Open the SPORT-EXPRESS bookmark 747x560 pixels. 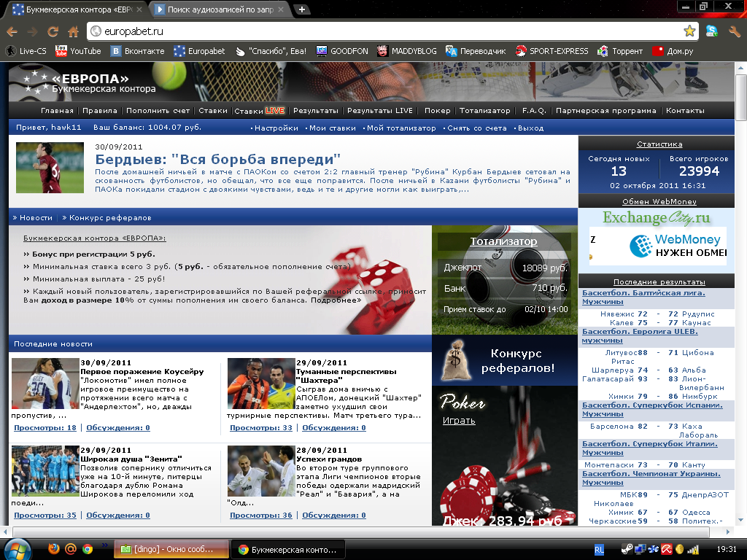pyautogui.click(x=551, y=51)
